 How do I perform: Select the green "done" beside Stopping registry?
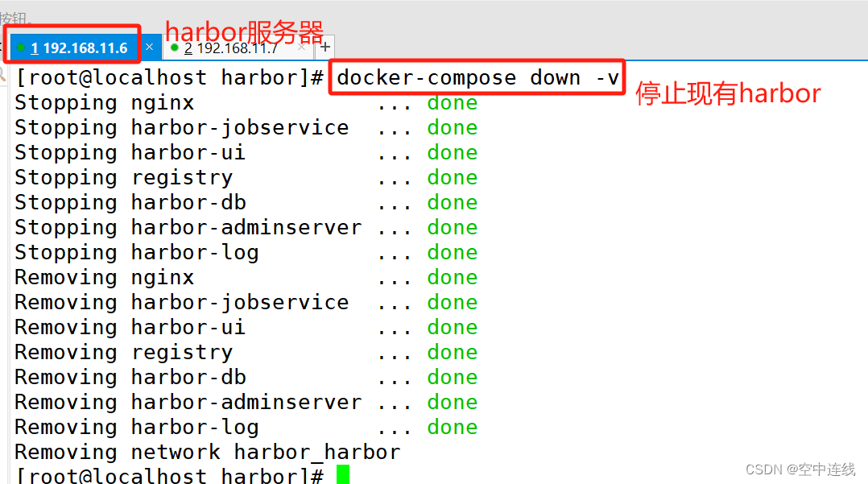[452, 177]
